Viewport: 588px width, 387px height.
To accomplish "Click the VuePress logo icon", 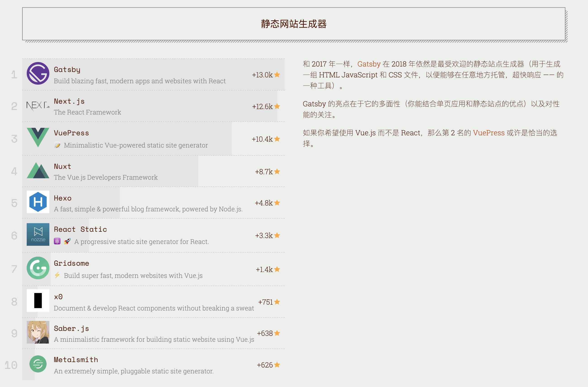I will [38, 138].
